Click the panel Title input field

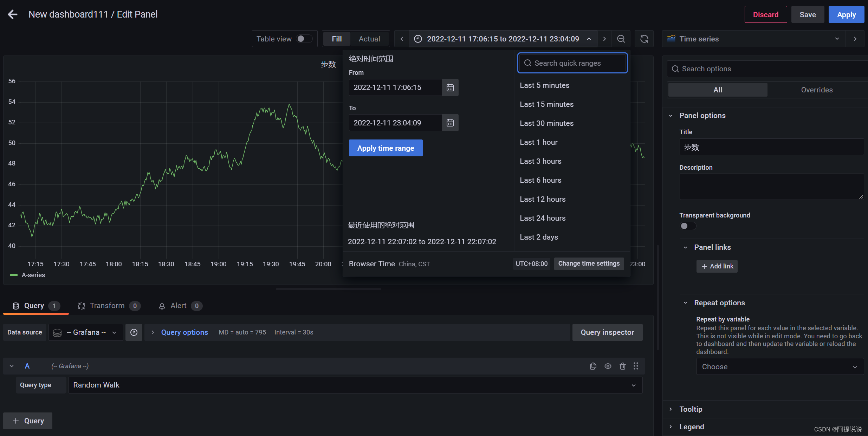[x=771, y=147]
